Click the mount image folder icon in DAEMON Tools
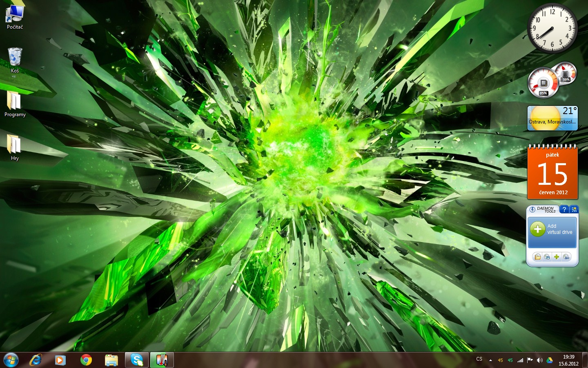Image resolution: width=588 pixels, height=368 pixels. tap(538, 257)
